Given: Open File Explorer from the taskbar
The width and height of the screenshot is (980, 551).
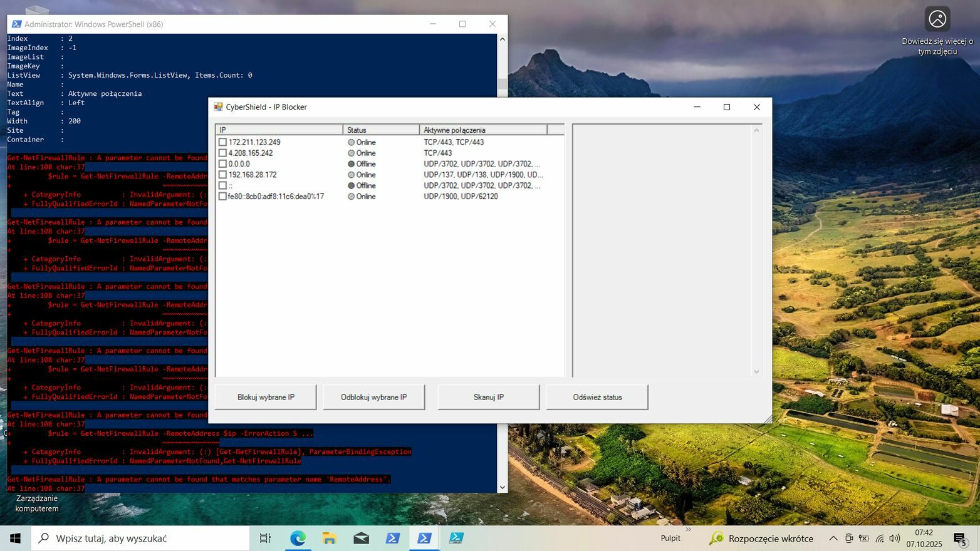Looking at the screenshot, I should (330, 538).
